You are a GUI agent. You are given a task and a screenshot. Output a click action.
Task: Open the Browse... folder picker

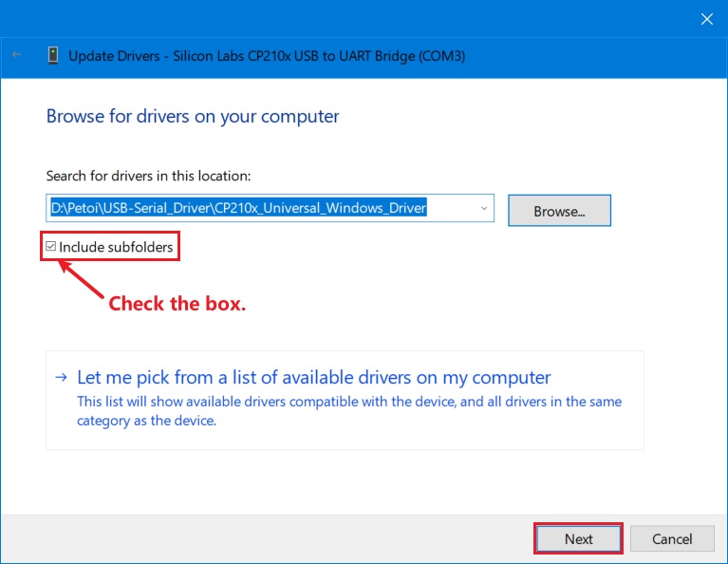tap(559, 211)
